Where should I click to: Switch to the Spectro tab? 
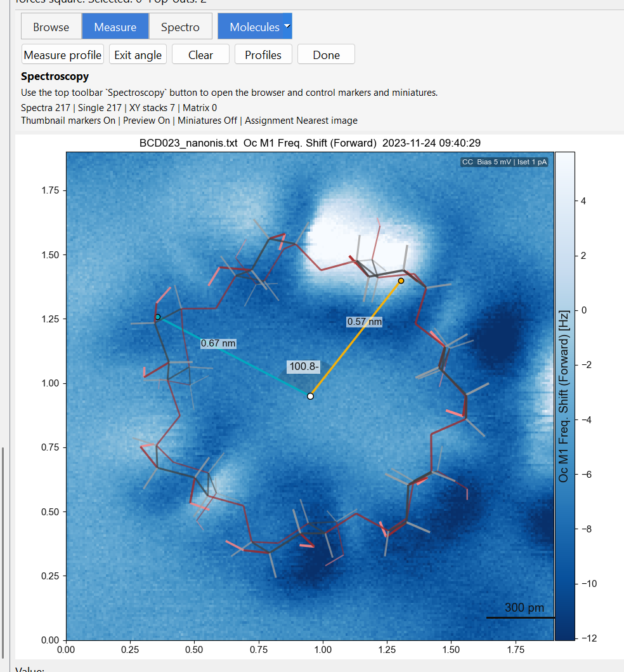coord(179,27)
